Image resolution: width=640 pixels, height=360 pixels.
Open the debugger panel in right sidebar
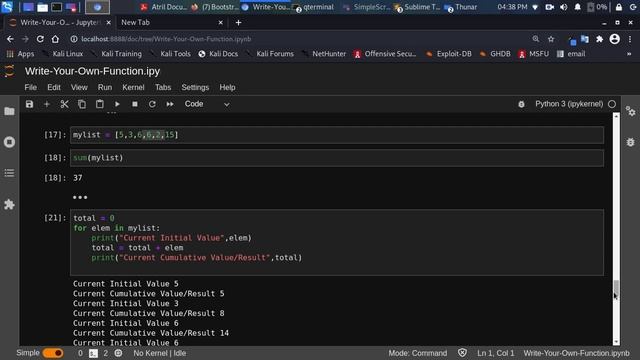tap(631, 142)
